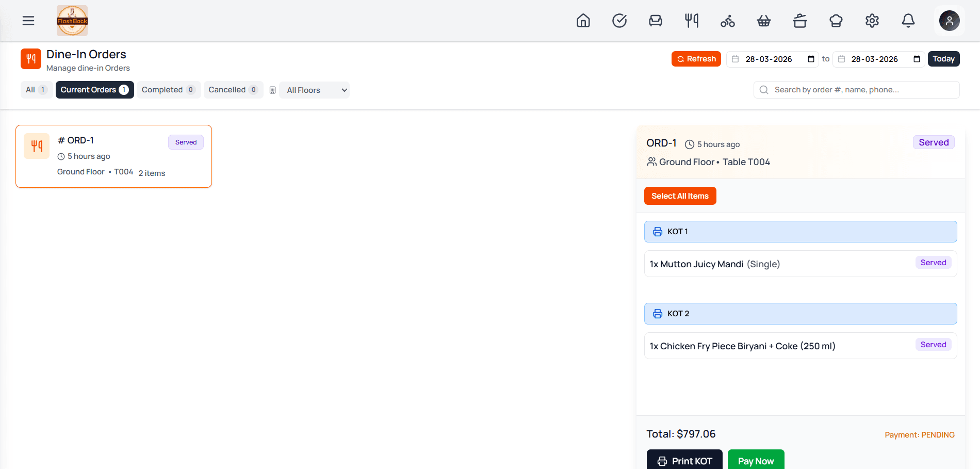Select the Current Orders tab
Image resolution: width=980 pixels, height=469 pixels.
click(95, 90)
